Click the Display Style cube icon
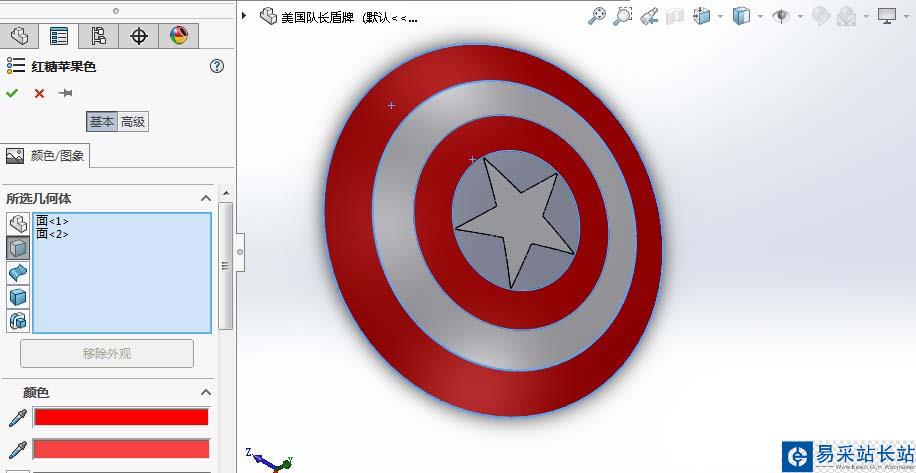The height and width of the screenshot is (473, 916). 741,16
